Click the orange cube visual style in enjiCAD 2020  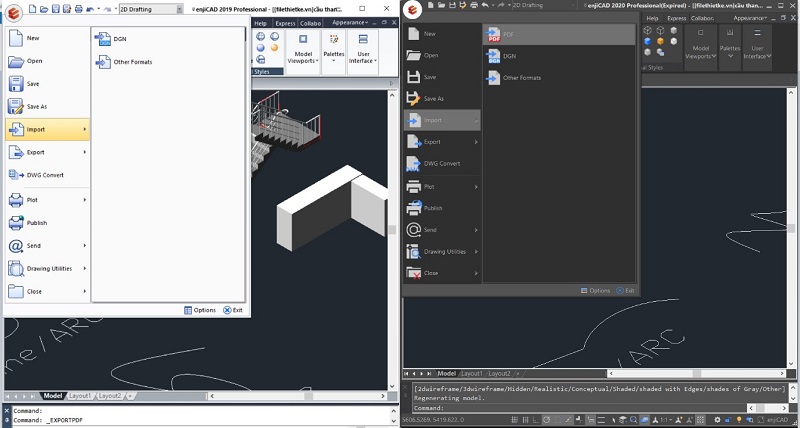tap(660, 41)
